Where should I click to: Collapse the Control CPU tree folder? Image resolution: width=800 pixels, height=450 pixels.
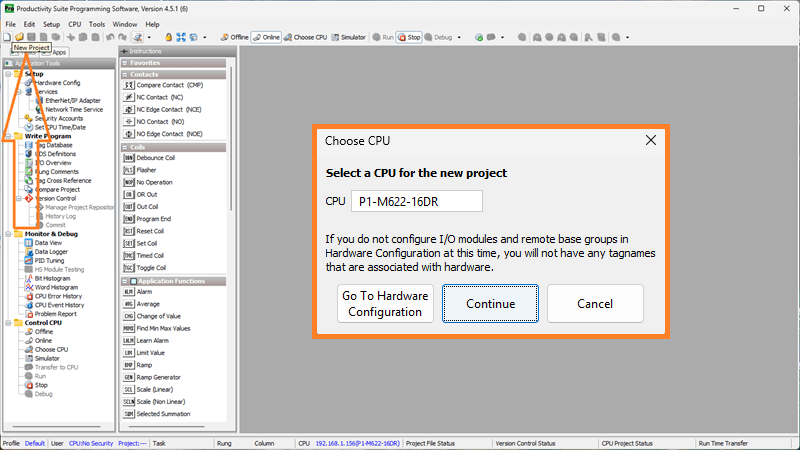8,323
